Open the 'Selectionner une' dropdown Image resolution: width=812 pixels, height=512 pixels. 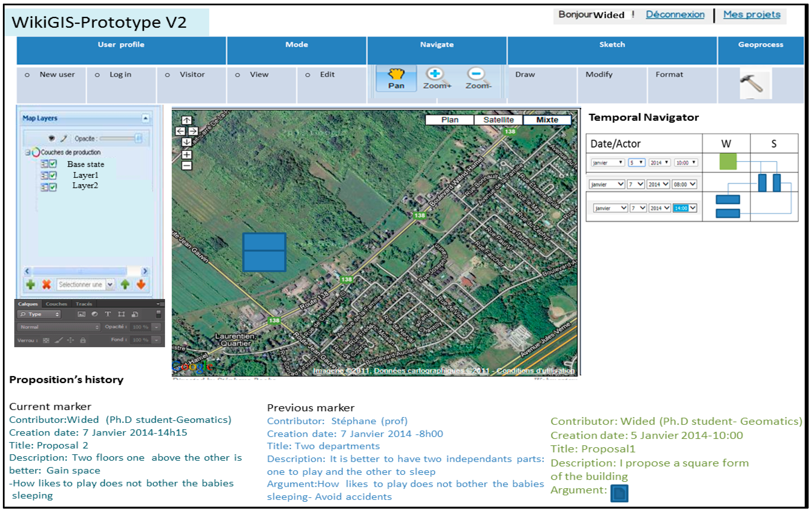[110, 285]
